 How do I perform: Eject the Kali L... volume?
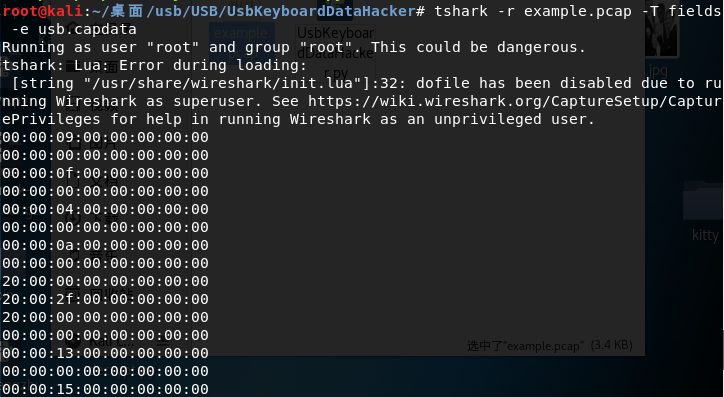(x=163, y=343)
